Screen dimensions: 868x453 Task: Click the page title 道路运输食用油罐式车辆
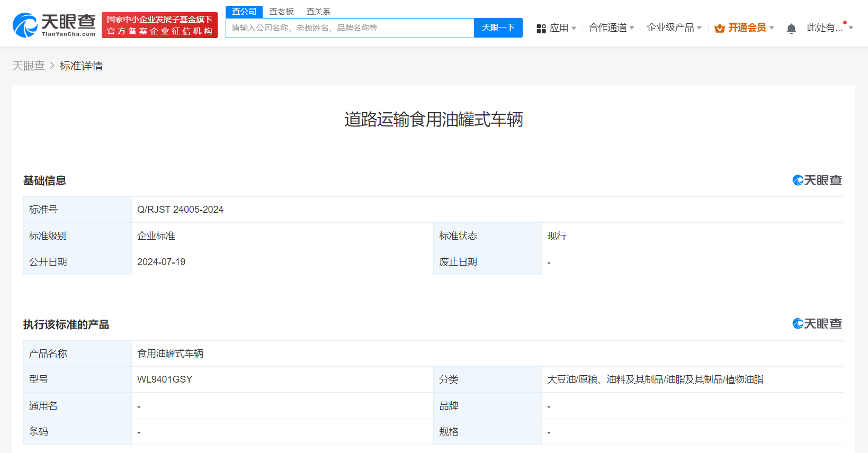434,120
